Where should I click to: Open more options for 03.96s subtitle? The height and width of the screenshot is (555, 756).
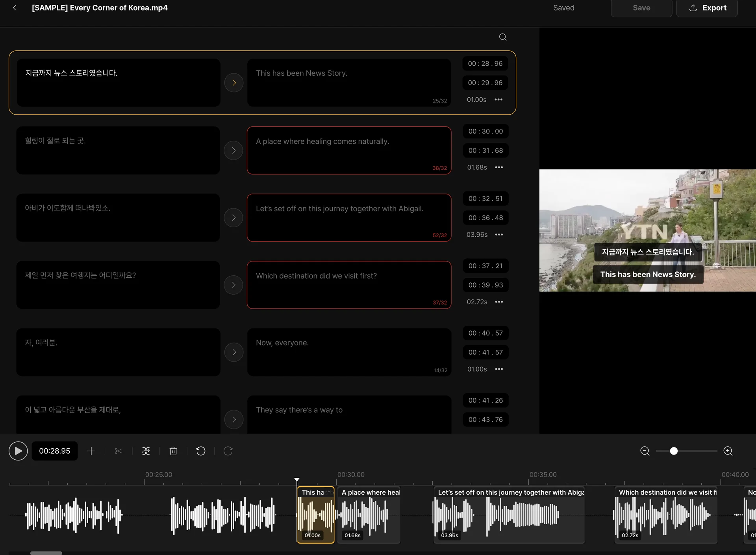pyautogui.click(x=499, y=235)
